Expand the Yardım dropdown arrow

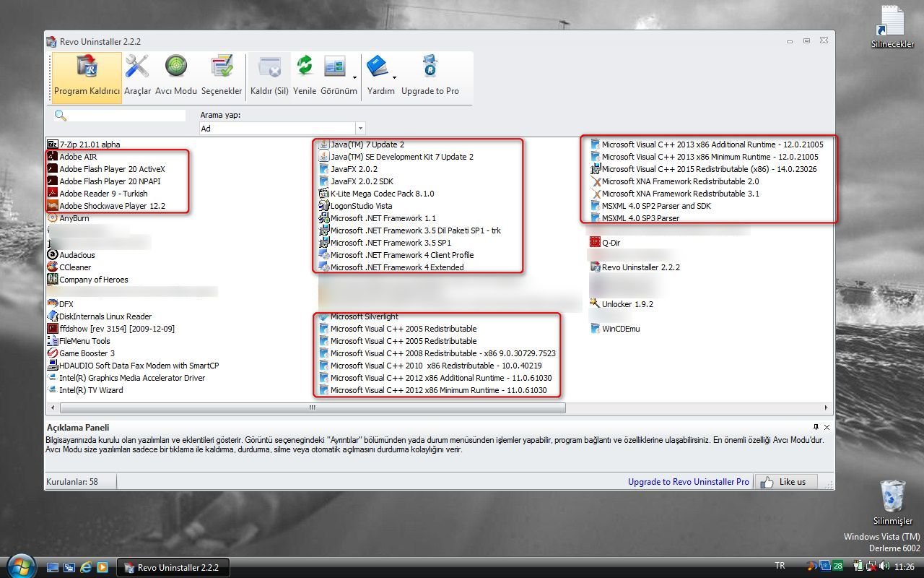pos(394,77)
